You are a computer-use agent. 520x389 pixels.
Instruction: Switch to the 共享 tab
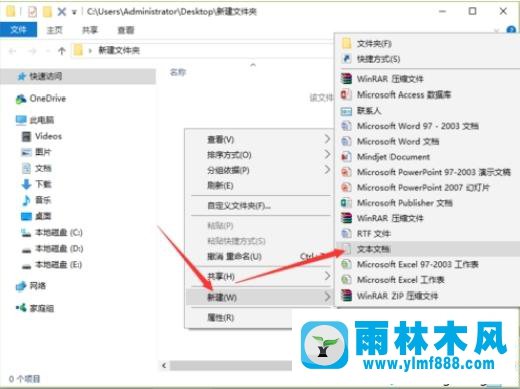(90, 30)
